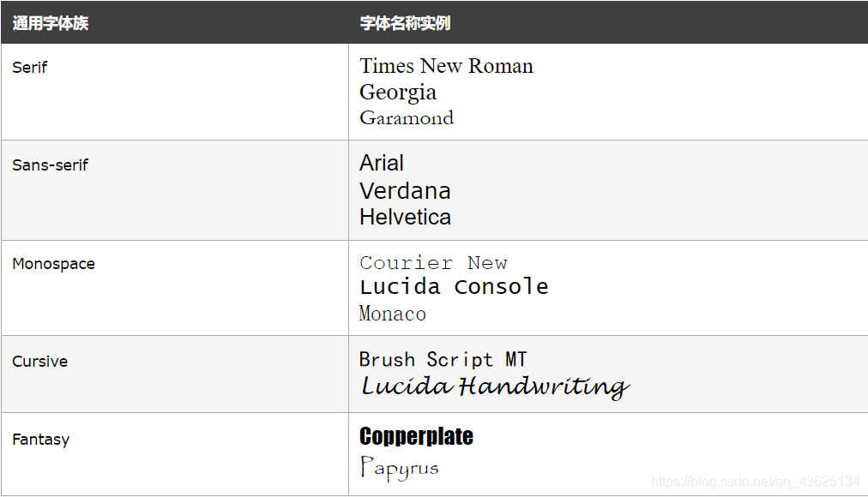
Task: Click the Papyrus font sample
Action: (399, 468)
